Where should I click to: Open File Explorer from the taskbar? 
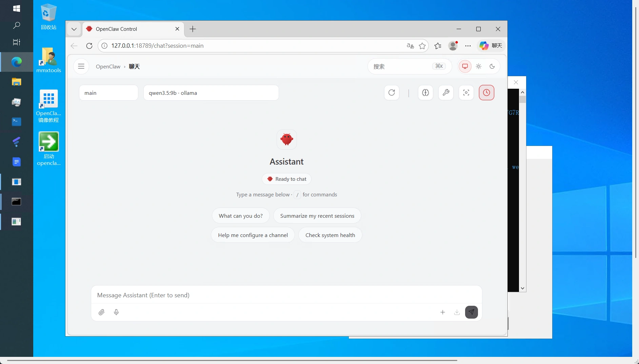click(16, 82)
